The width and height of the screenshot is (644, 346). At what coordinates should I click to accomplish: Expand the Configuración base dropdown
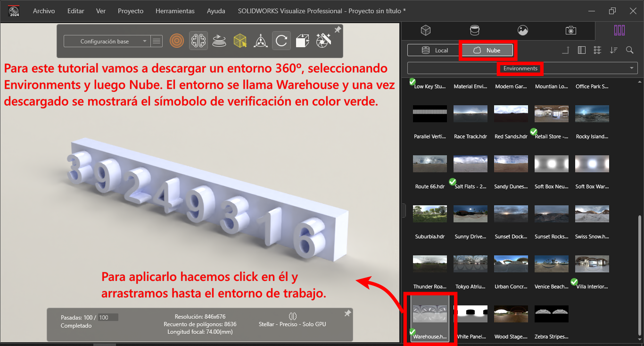[x=107, y=42]
